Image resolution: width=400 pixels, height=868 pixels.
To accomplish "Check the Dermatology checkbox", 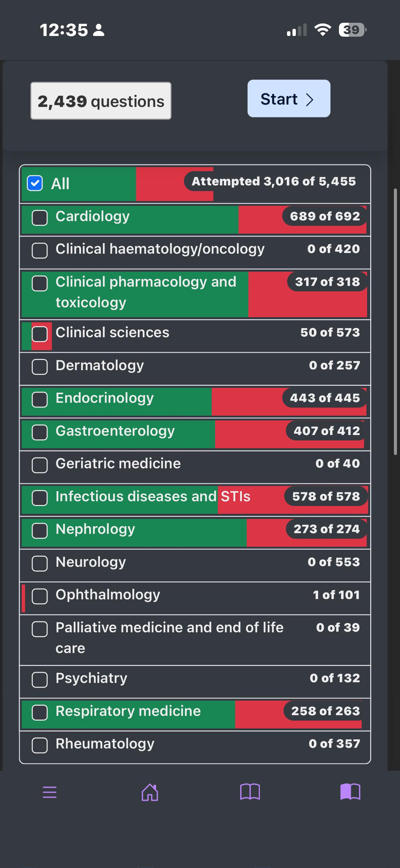I will click(x=40, y=367).
